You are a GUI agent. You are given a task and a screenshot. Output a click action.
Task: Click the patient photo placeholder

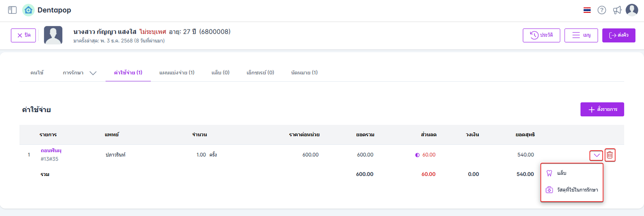53,35
